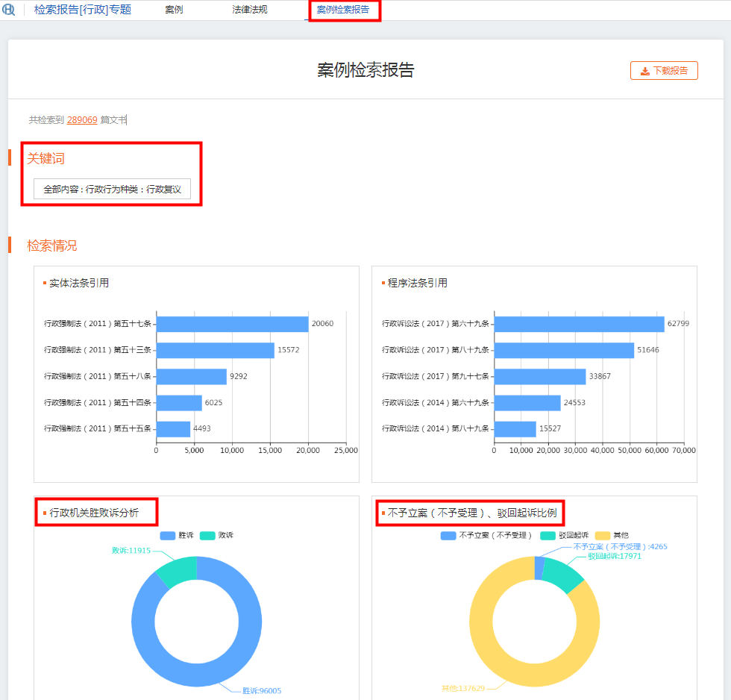
Task: Click the site logo icon at top-left
Action: click(9, 10)
